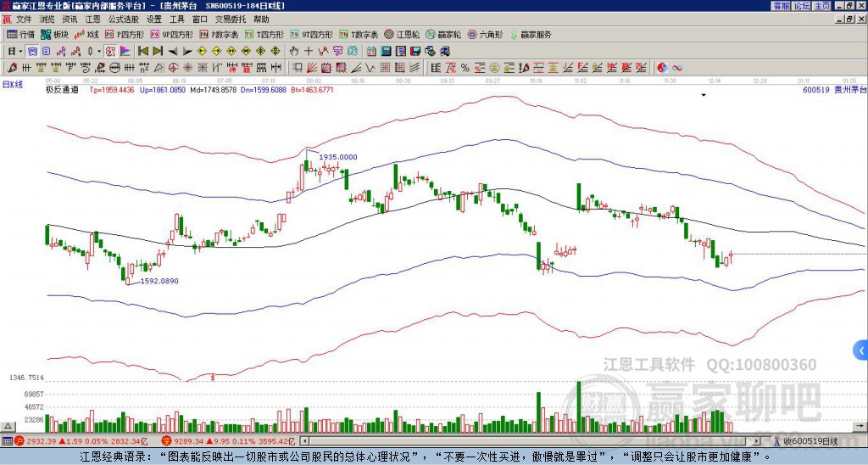The width and height of the screenshot is (868, 465).
Task: Open the 帮助 menu
Action: point(261,20)
